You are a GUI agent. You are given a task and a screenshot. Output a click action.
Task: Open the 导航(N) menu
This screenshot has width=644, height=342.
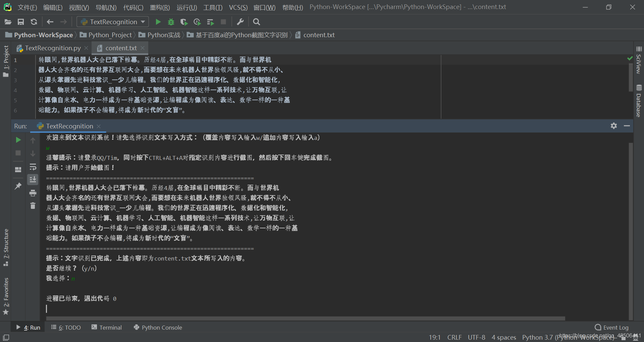[x=106, y=7]
